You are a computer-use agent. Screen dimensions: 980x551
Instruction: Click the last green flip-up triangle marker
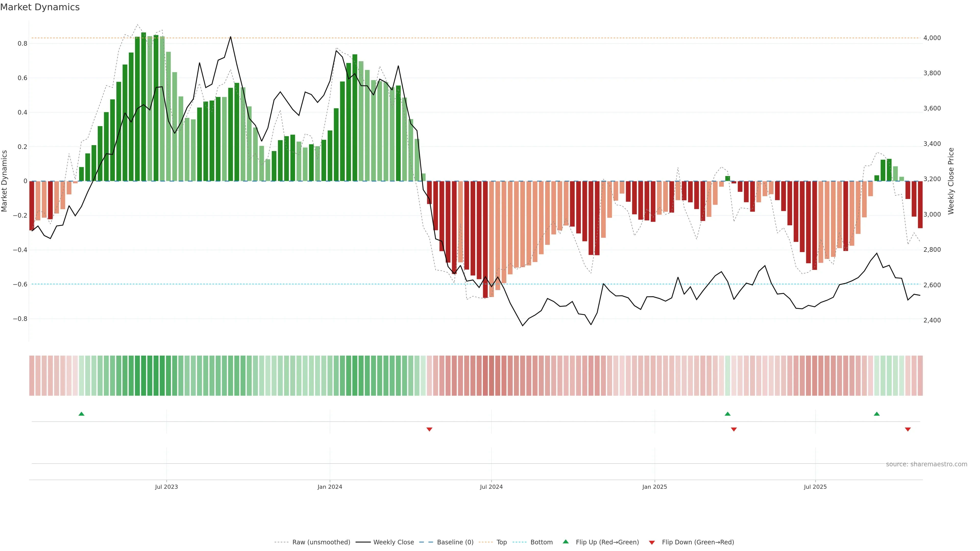(877, 414)
